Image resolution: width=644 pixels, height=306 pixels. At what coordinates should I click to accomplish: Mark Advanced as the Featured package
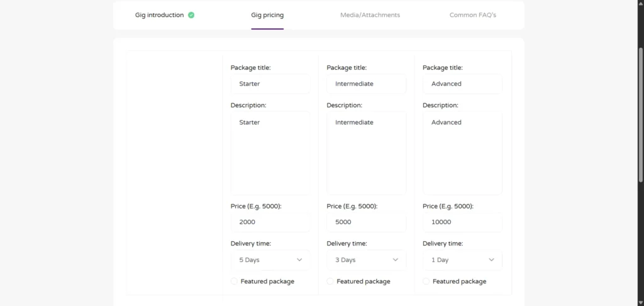pyautogui.click(x=426, y=281)
